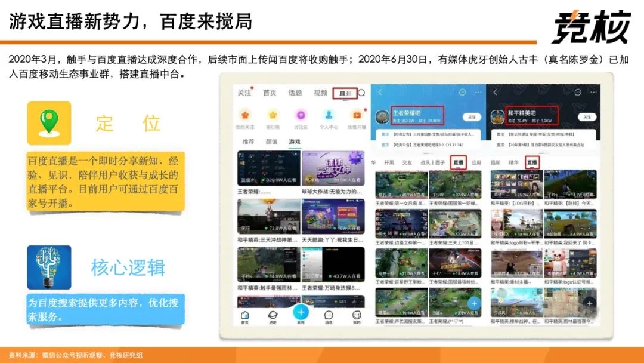Open chat bubble icon on 王者荣耀吧 header
This screenshot has width=644, height=363.
[463, 92]
